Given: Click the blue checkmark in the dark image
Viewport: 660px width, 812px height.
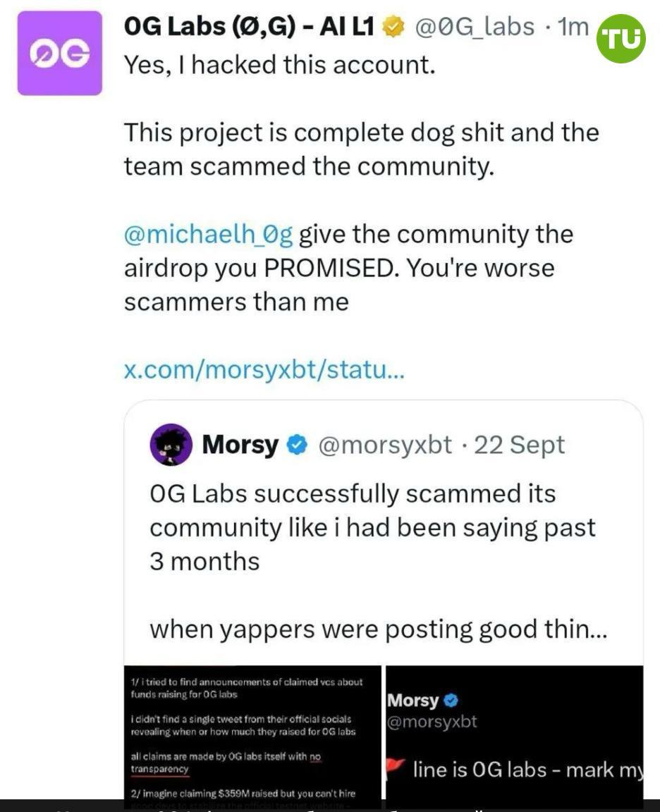Looking at the screenshot, I should tap(452, 701).
